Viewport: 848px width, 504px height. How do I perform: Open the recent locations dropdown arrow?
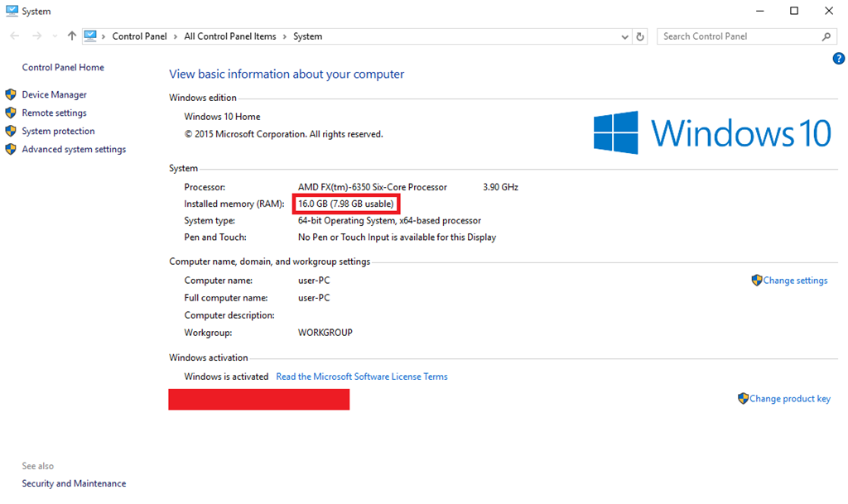point(55,36)
